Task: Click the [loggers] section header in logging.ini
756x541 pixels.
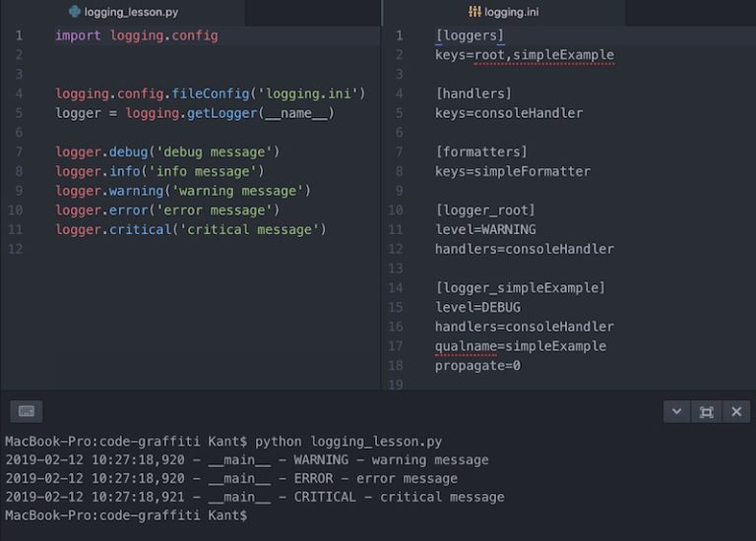Action: 470,35
